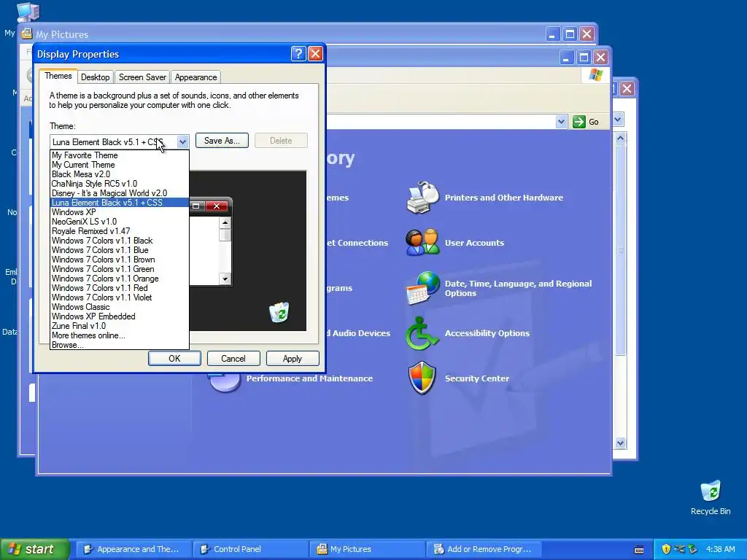Select Disney - It's a Magical World v2.0
The image size is (747, 560).
pyautogui.click(x=120, y=193)
